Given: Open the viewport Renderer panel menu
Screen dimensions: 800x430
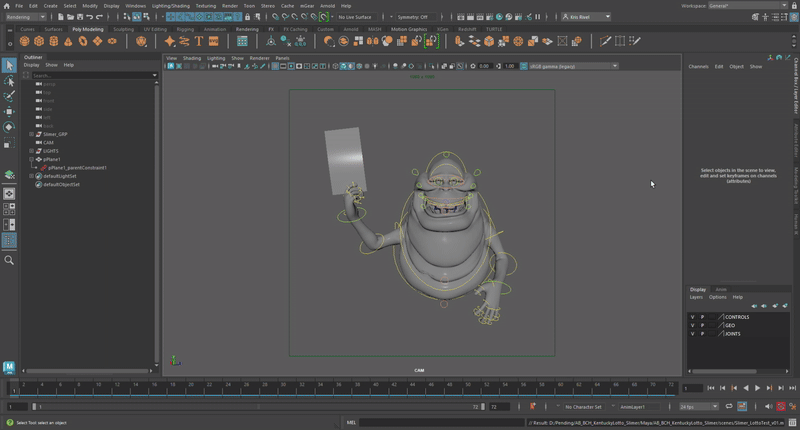Looking at the screenshot, I should pyautogui.click(x=259, y=58).
